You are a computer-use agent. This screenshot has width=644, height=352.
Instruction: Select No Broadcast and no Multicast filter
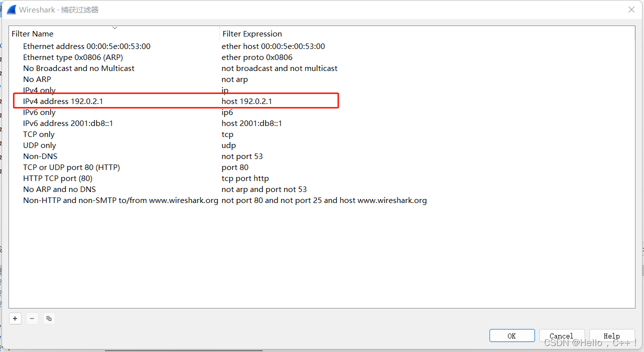78,68
